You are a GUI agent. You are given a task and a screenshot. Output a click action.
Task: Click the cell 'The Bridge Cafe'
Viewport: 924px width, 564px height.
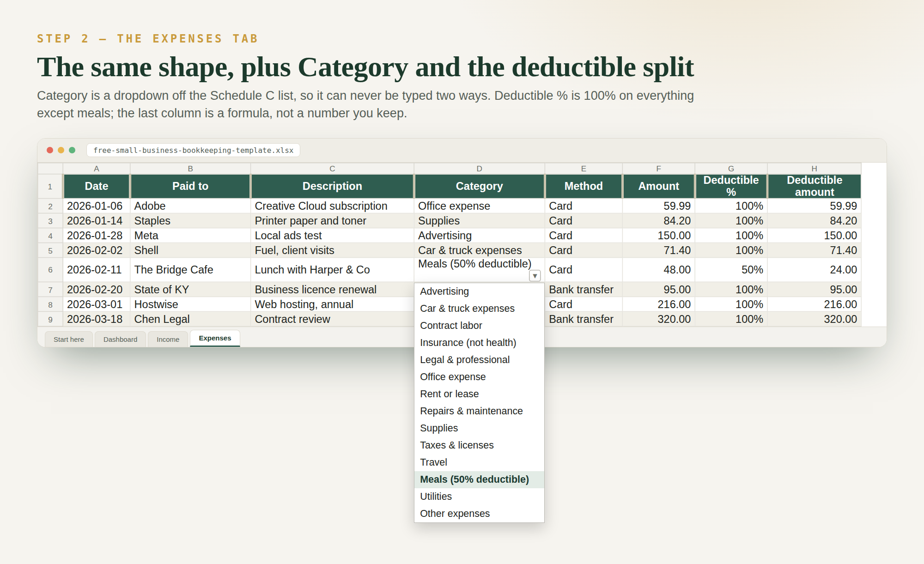(x=190, y=270)
